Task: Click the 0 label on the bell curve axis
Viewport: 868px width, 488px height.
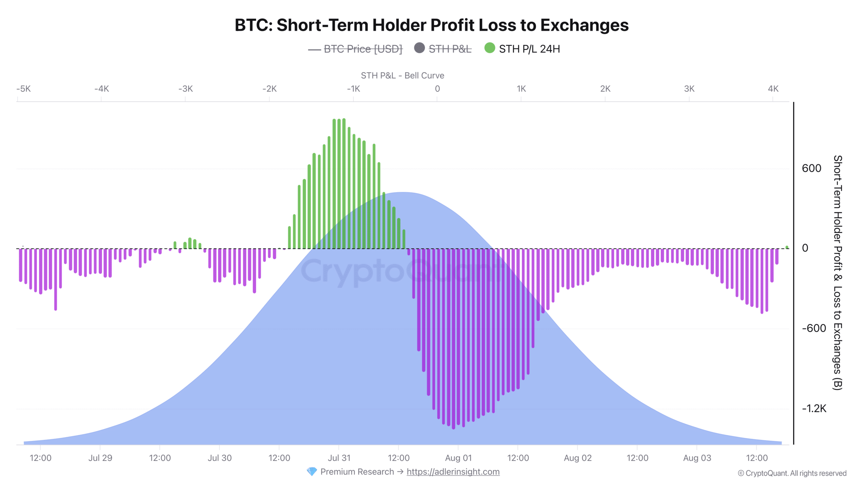Action: click(x=437, y=89)
